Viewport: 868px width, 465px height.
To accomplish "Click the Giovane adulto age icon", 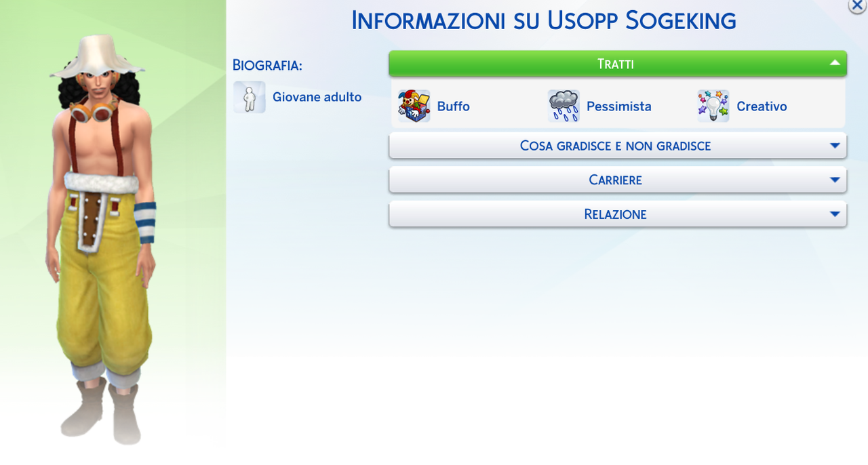I will pos(250,97).
